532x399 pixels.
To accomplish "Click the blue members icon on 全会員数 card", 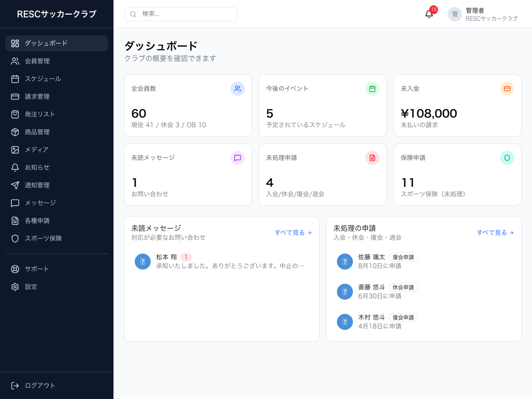I will coord(238,89).
